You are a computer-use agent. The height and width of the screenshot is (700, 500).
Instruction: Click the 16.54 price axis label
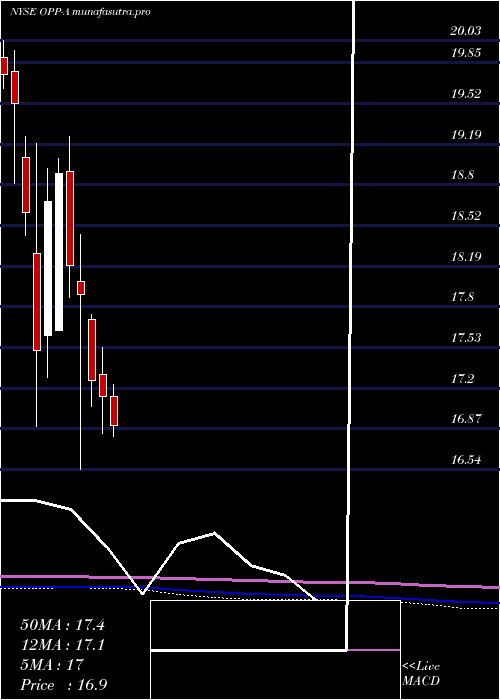click(466, 459)
